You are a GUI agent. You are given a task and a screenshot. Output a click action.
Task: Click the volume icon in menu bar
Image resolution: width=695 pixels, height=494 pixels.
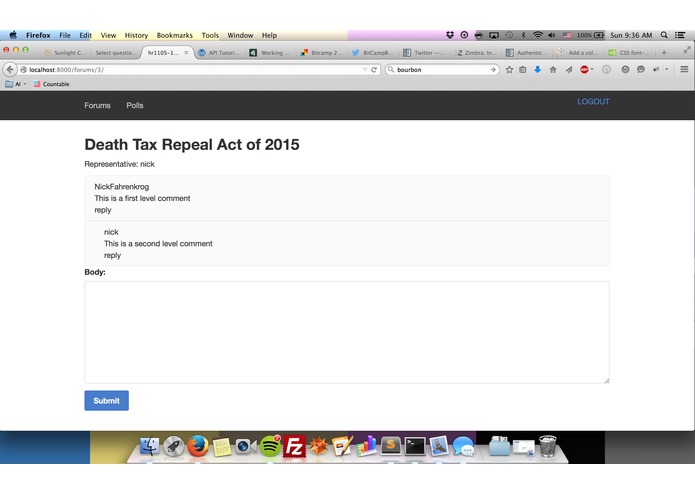(551, 35)
